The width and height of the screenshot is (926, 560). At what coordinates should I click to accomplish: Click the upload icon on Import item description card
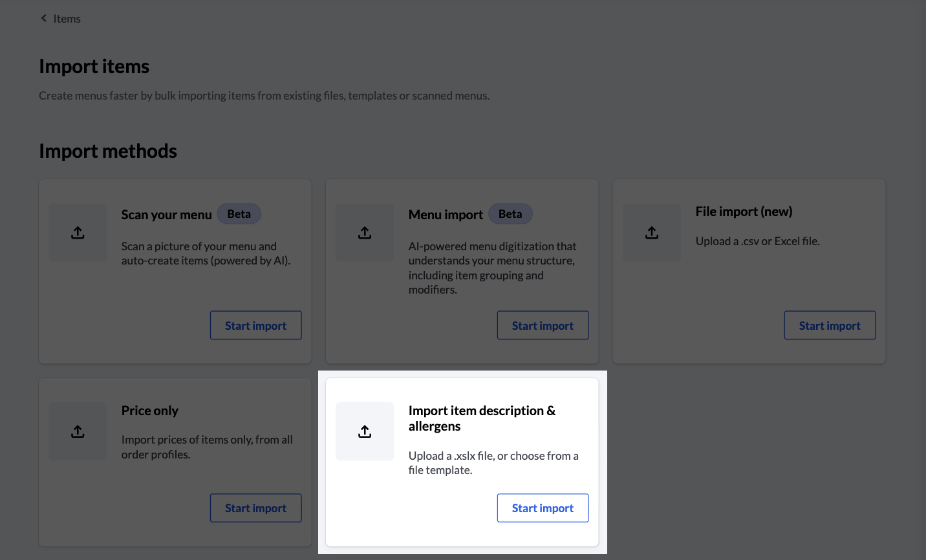[x=365, y=431]
